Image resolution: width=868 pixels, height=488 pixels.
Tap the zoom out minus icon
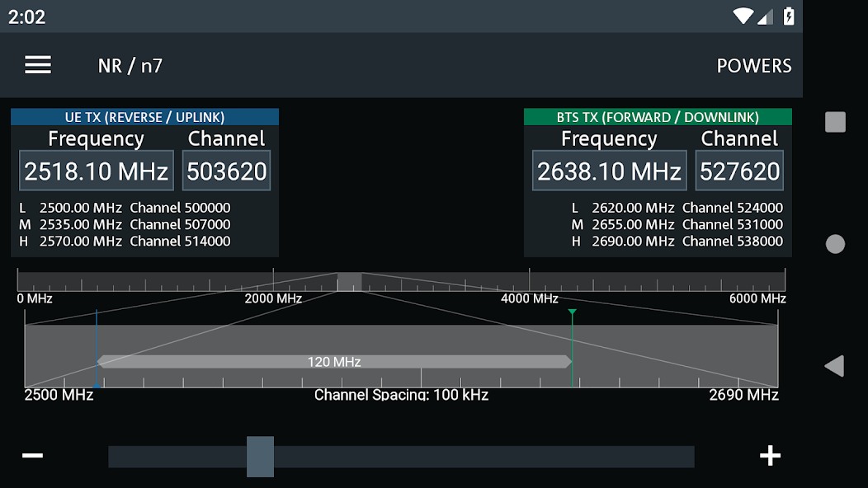pyautogui.click(x=32, y=454)
